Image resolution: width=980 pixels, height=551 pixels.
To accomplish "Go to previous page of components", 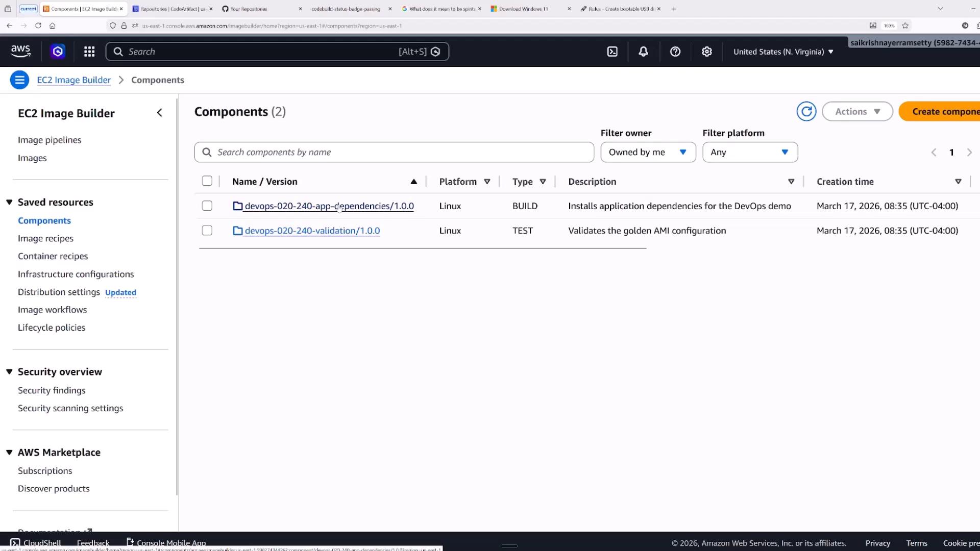I will [934, 153].
